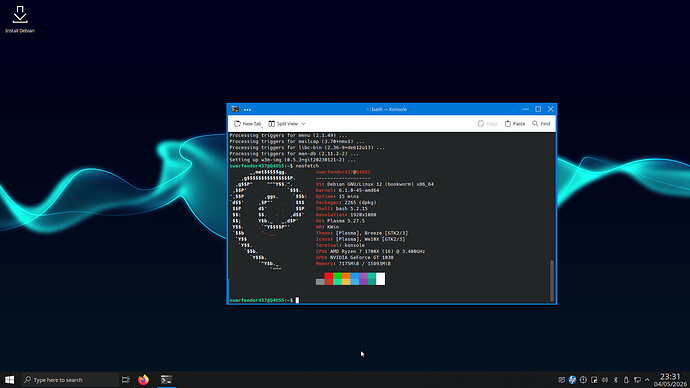Maximize the Konsole window
690x388 pixels.
click(x=538, y=109)
